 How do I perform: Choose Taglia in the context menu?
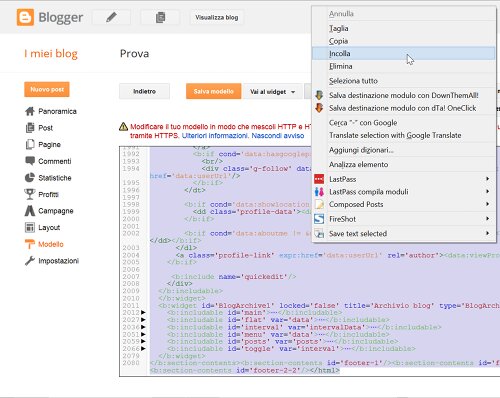tap(403, 28)
